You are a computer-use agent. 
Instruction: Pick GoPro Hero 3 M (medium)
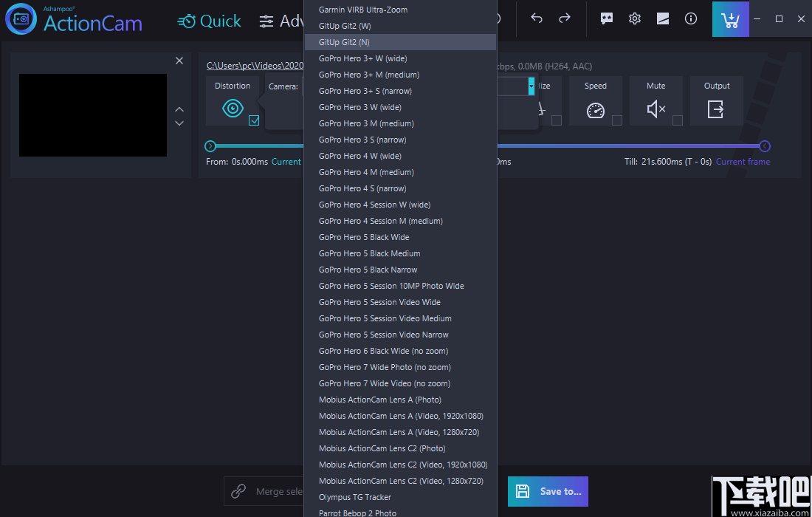(400, 123)
